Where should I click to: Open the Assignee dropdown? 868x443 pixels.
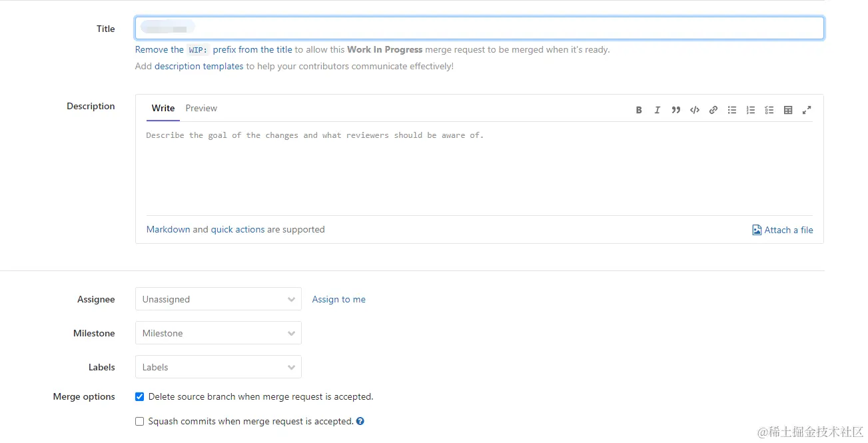point(218,299)
